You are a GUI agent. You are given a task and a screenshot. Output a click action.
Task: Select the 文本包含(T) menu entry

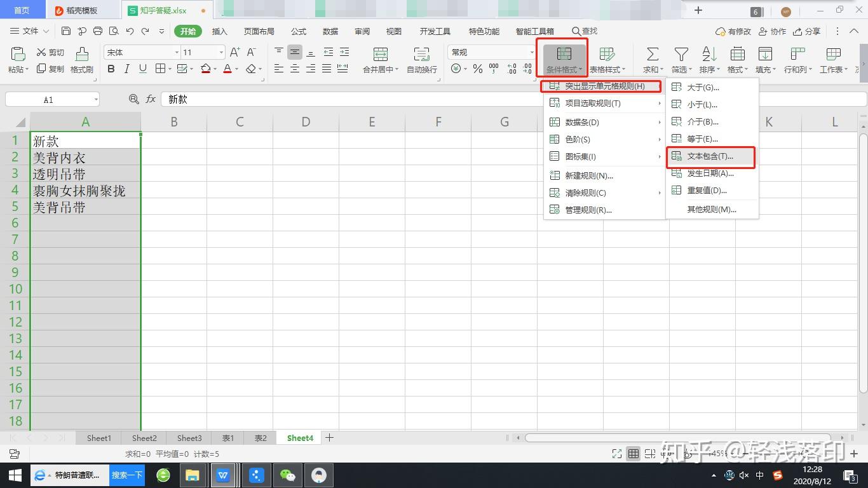[x=710, y=156]
